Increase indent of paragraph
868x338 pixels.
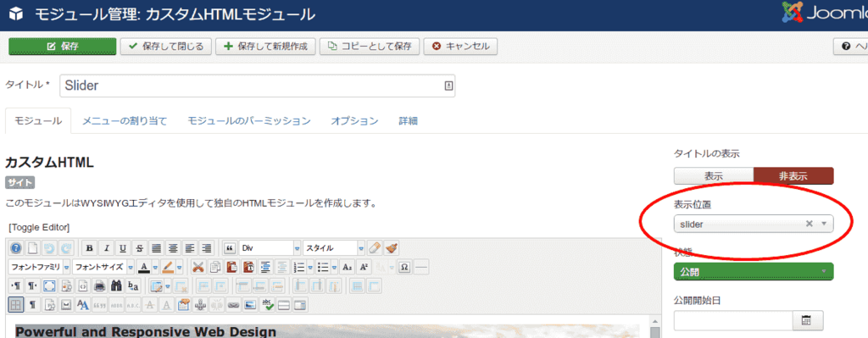pos(265,267)
